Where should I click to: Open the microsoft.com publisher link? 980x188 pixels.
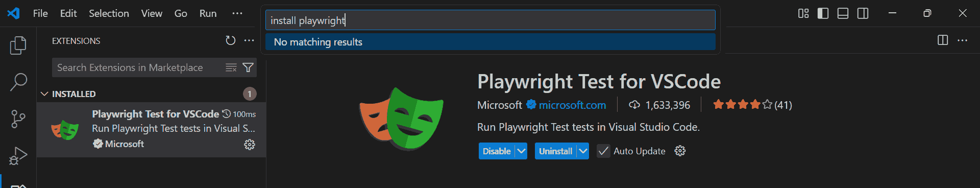(572, 105)
